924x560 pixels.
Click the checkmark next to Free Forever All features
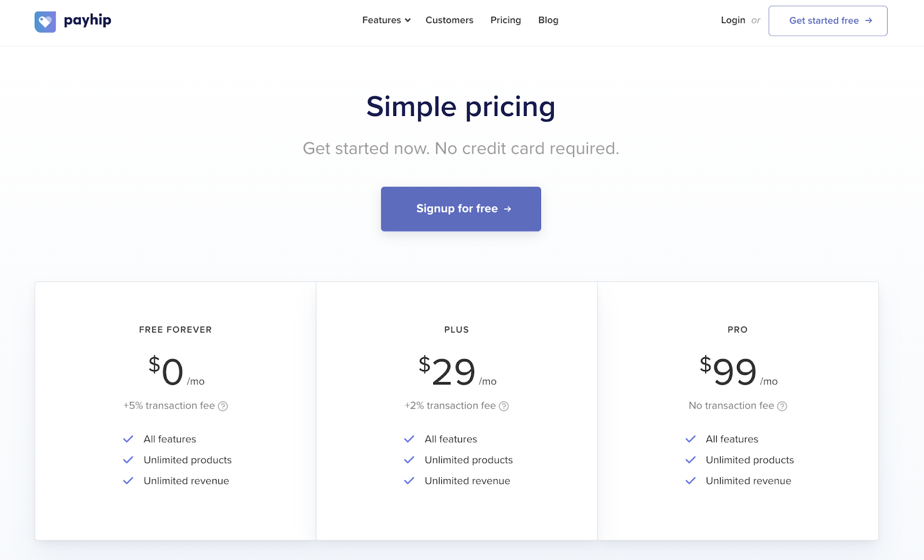coord(128,439)
